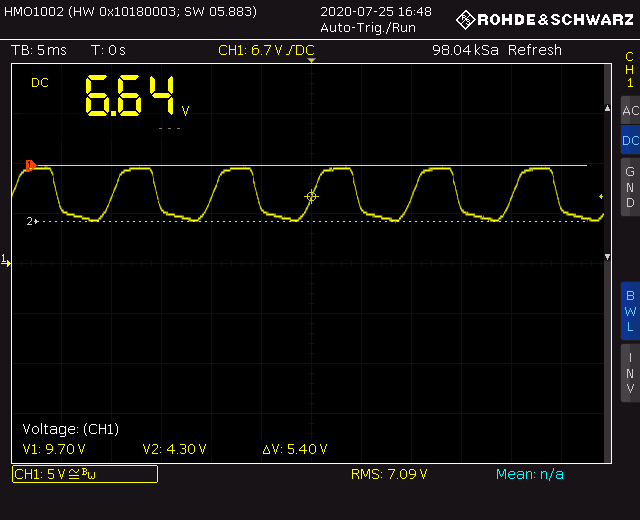Click the CH 1 side menu title
640x520 pixels.
point(630,70)
